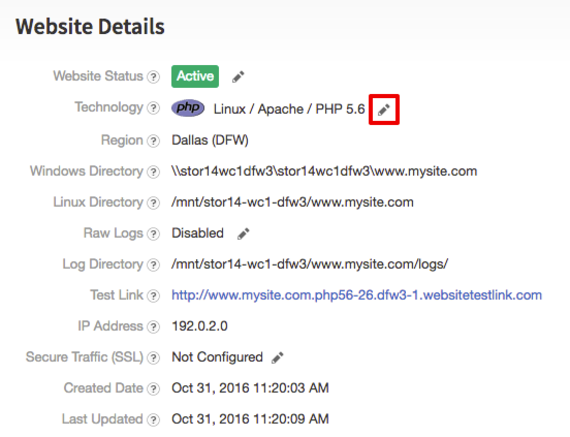
Task: Show help for Windows Directory
Action: (x=153, y=172)
